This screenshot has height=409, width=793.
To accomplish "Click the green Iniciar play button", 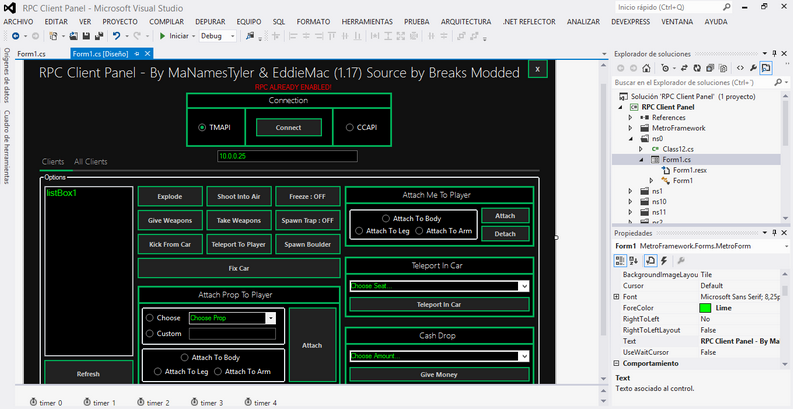I will [162, 36].
